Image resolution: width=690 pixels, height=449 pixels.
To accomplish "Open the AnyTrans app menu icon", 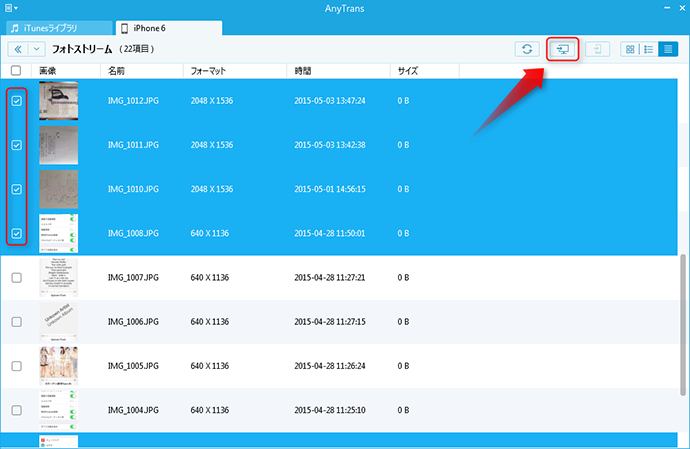I will (11, 8).
